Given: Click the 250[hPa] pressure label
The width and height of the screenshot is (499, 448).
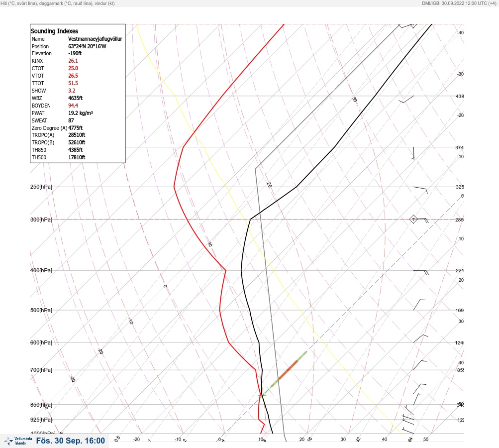Looking at the screenshot, I should coord(41,187).
